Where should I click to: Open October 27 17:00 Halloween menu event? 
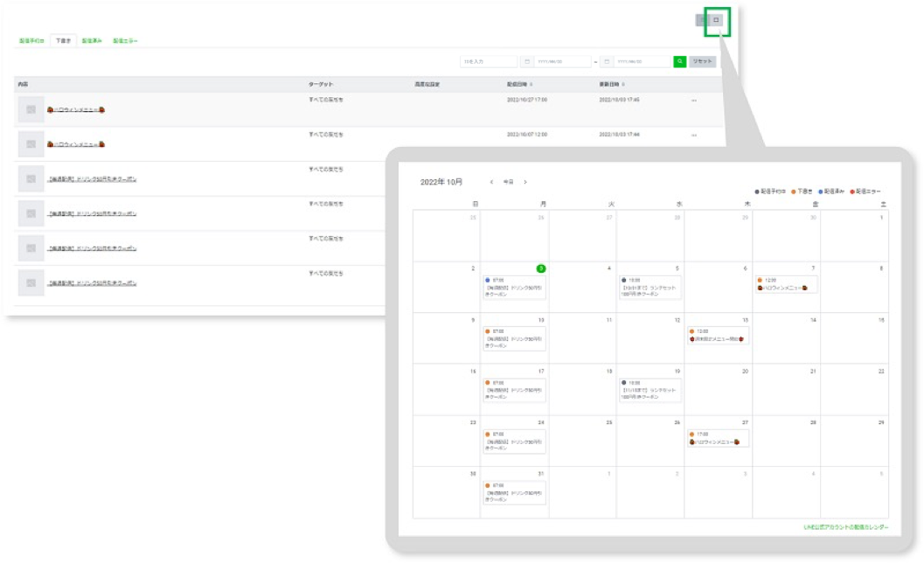tap(717, 438)
